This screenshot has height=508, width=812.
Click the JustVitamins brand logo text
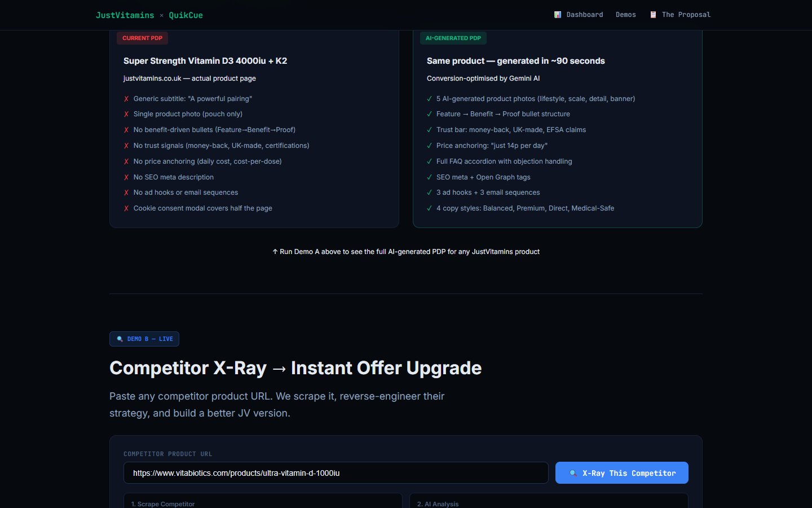(125, 15)
